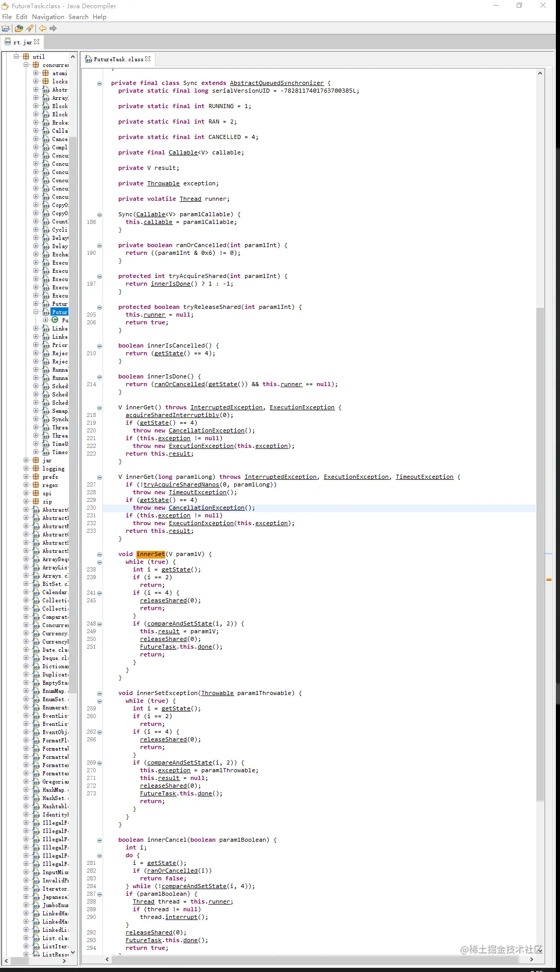Close the rt.jar tab with its X
Screen dimensions: 560x972
37,42
